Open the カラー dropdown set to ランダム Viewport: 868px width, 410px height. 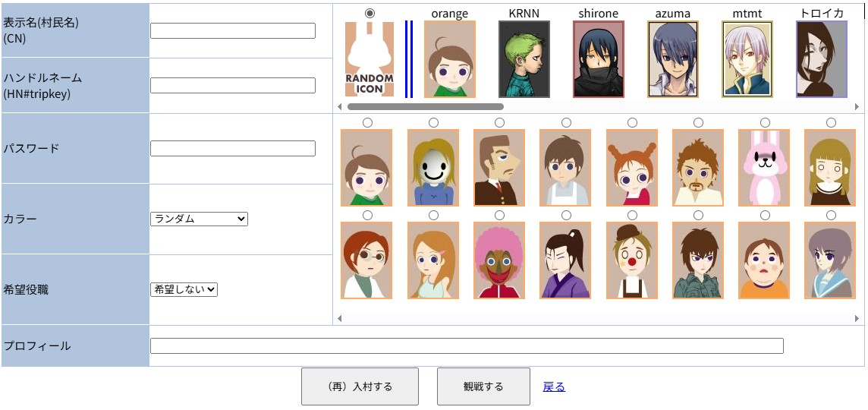[199, 219]
